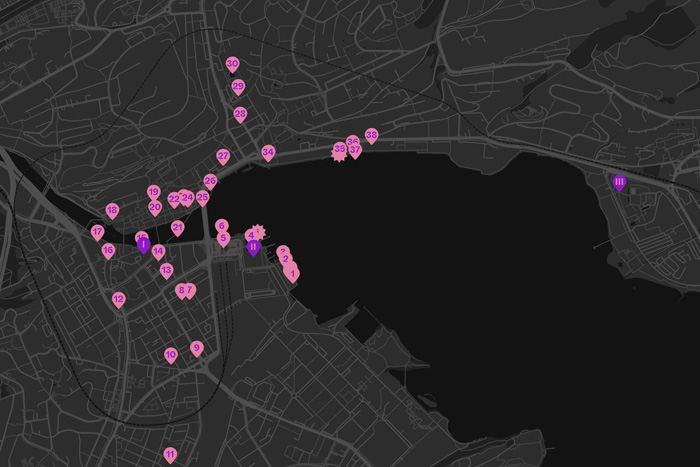Open map pin number 13
This screenshot has height=467, width=700.
click(166, 271)
